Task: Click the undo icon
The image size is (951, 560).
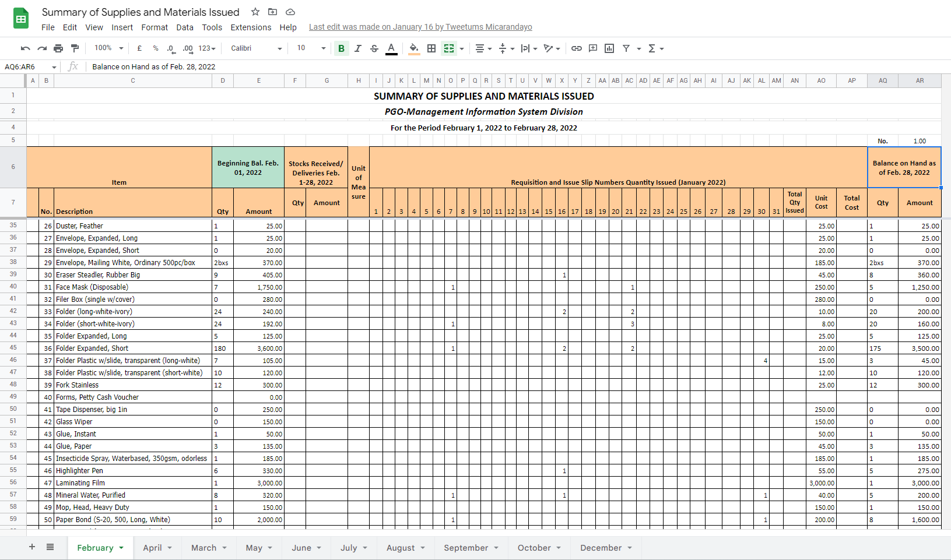Action: (25, 48)
